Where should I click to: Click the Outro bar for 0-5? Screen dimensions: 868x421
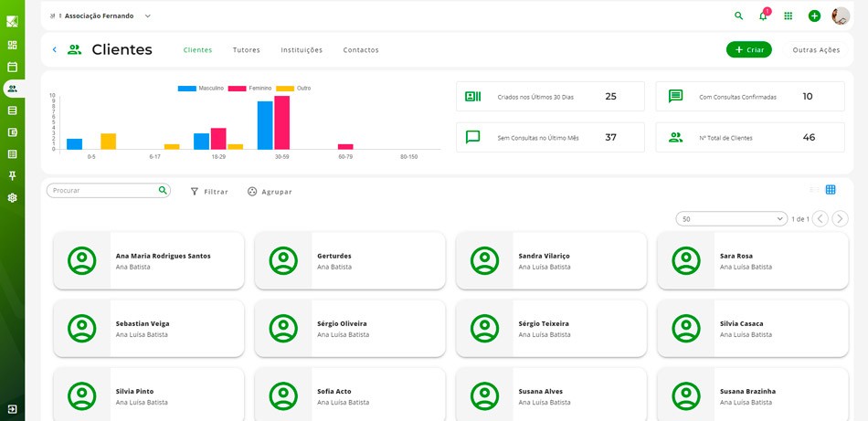(108, 141)
